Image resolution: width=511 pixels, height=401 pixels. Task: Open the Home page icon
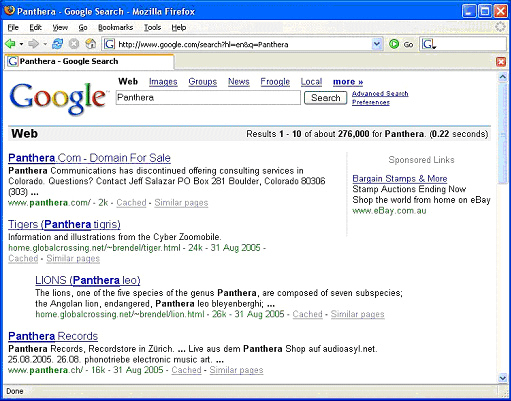coord(91,44)
